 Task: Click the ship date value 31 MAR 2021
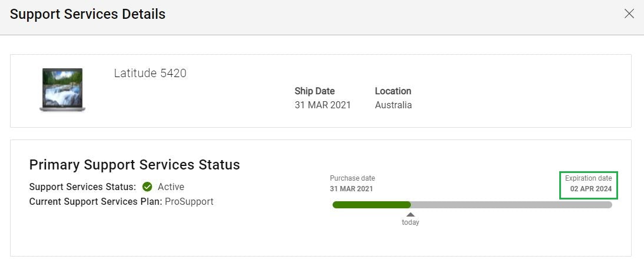[323, 105]
